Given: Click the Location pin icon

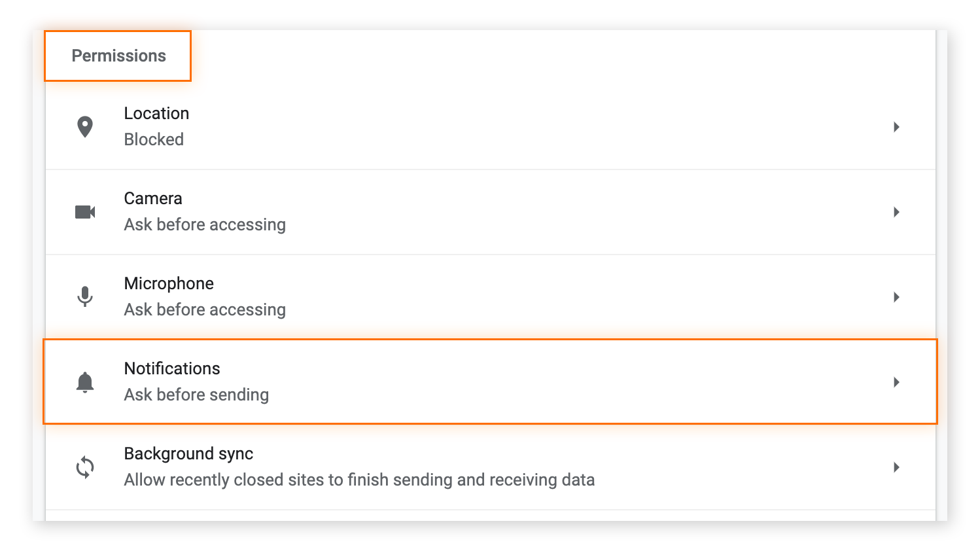Looking at the screenshot, I should click(x=84, y=126).
